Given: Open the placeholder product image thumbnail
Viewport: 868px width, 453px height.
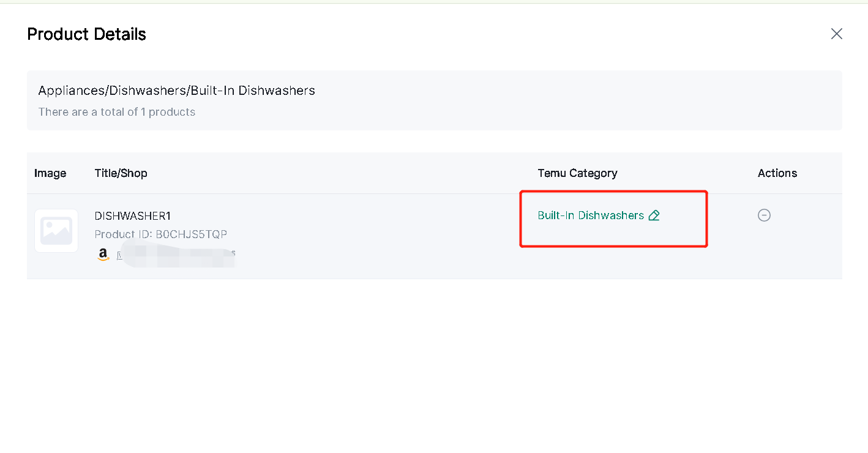Looking at the screenshot, I should pos(56,231).
